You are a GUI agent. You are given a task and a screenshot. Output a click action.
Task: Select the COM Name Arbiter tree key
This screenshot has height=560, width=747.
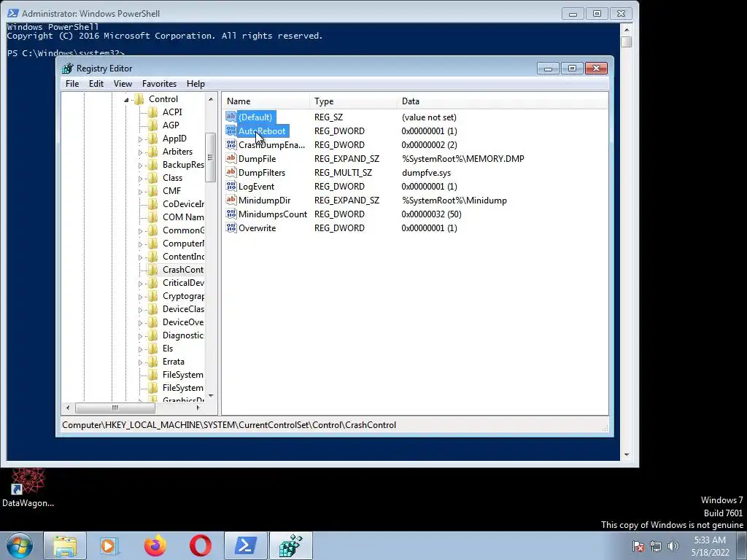pos(183,217)
